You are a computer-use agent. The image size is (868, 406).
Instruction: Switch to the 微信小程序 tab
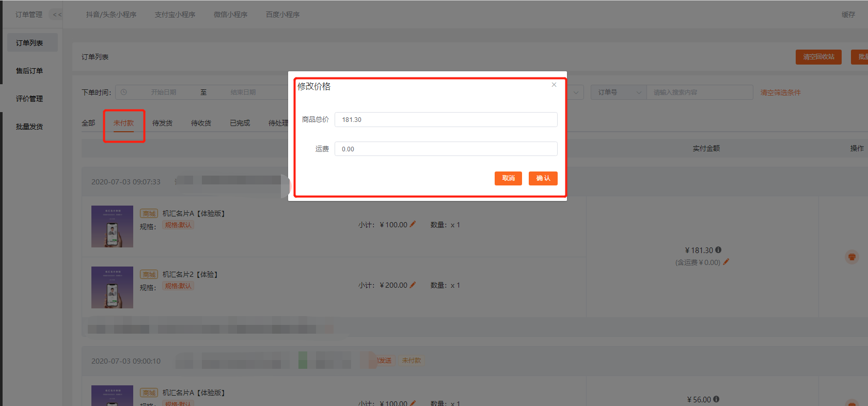pyautogui.click(x=230, y=14)
